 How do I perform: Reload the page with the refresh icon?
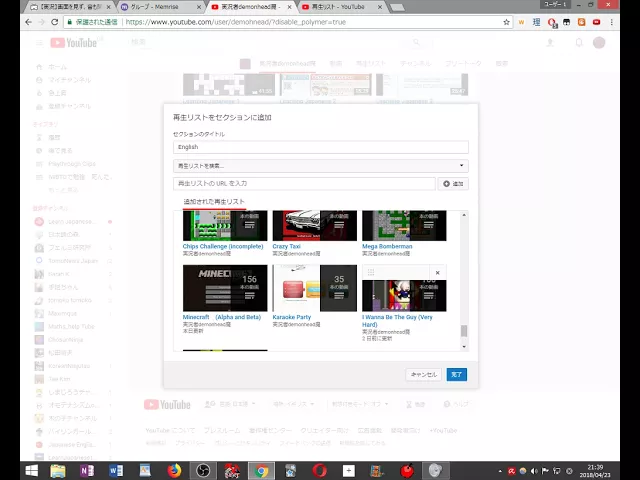pyautogui.click(x=54, y=22)
